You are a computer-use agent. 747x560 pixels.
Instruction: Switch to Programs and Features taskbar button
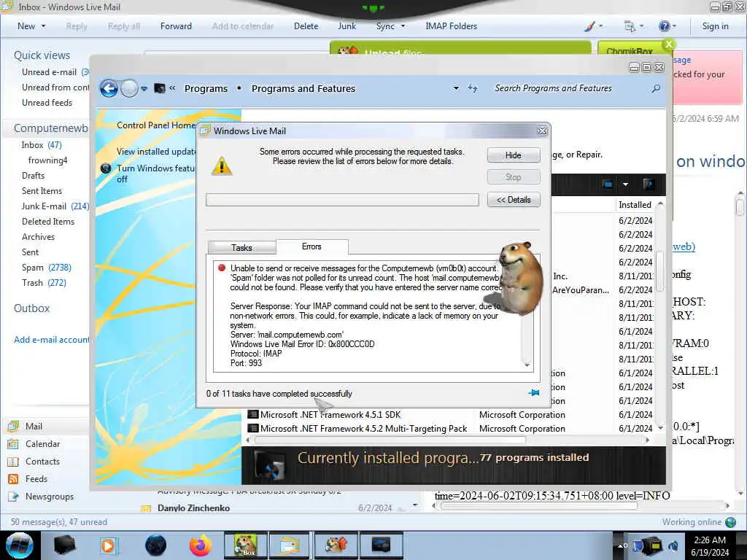click(x=381, y=545)
